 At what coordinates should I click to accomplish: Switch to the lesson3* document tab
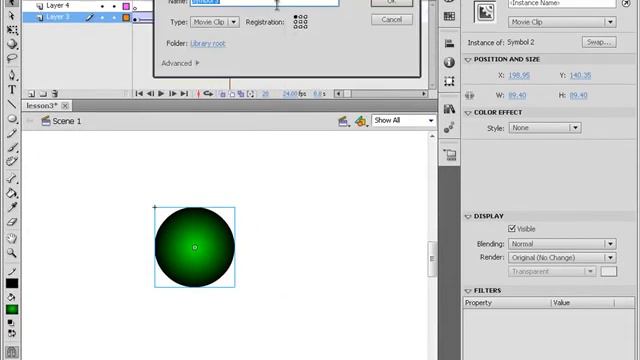click(42, 106)
